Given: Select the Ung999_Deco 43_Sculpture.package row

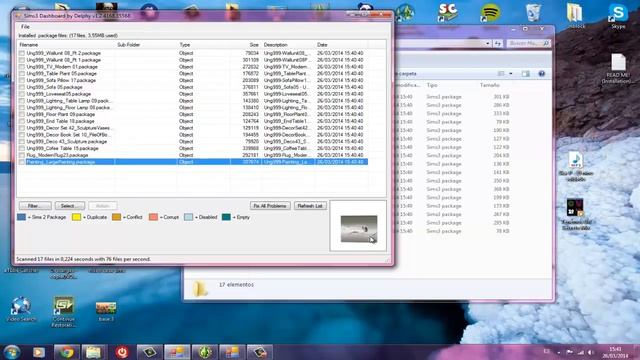Looking at the screenshot, I should (x=193, y=142).
